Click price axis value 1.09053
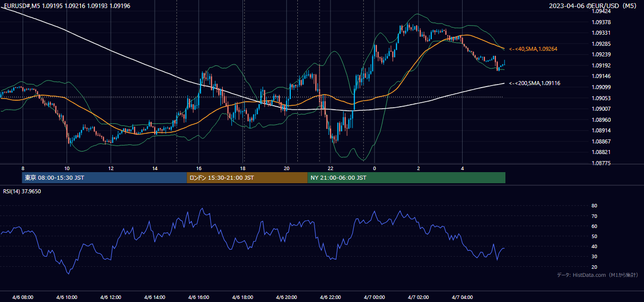 coord(601,98)
